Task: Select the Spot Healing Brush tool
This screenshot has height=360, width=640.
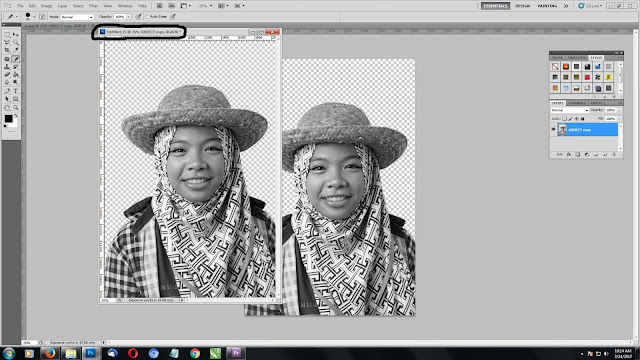Action: [7, 59]
